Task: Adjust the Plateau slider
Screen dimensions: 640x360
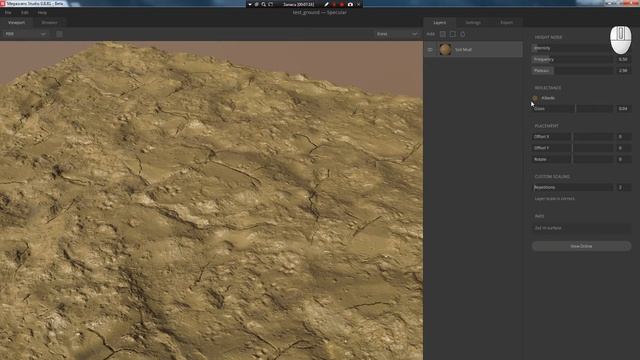Action: 571,70
